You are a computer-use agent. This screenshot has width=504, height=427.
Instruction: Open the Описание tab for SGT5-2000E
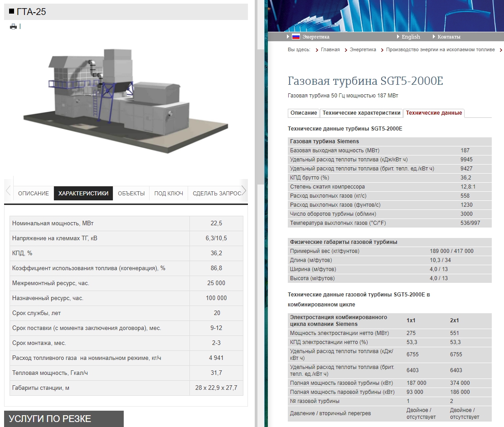click(x=303, y=113)
